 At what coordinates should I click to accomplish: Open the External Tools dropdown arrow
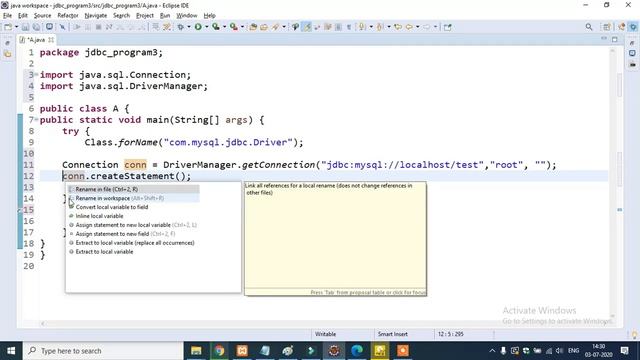242,27
